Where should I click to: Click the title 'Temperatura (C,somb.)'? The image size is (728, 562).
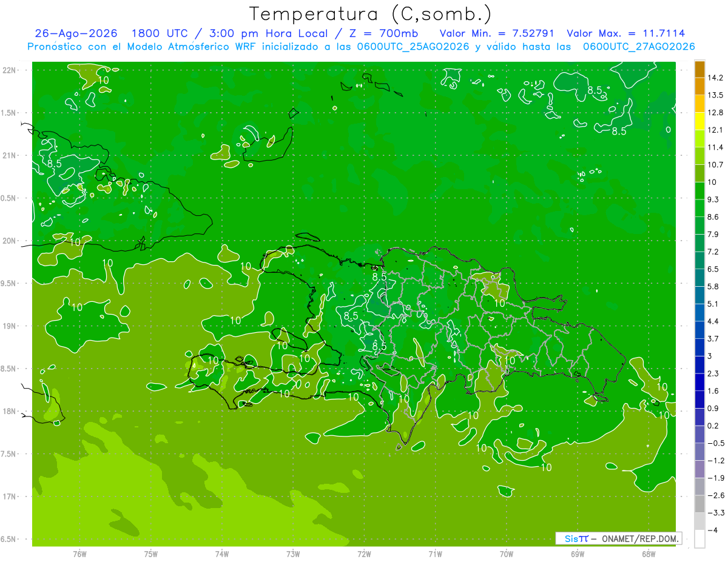point(370,13)
